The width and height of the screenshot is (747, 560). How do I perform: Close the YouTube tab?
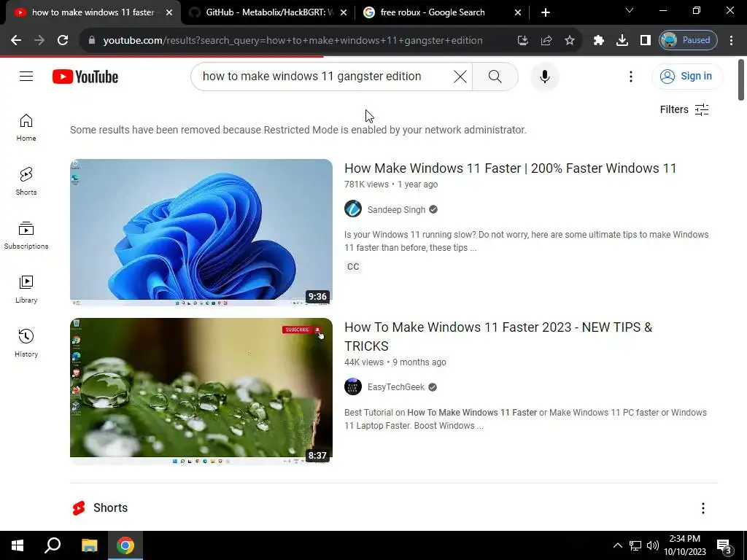pyautogui.click(x=169, y=12)
